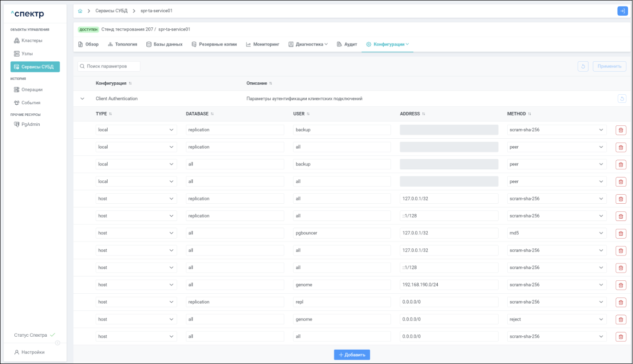This screenshot has height=364, width=633.
Task: Open PgAdmin from the sidebar
Action: (30, 124)
